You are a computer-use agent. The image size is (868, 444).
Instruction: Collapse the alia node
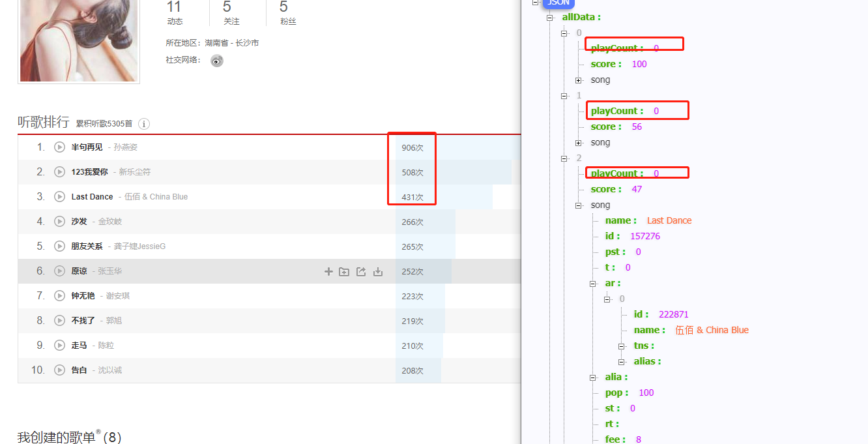pyautogui.click(x=593, y=377)
